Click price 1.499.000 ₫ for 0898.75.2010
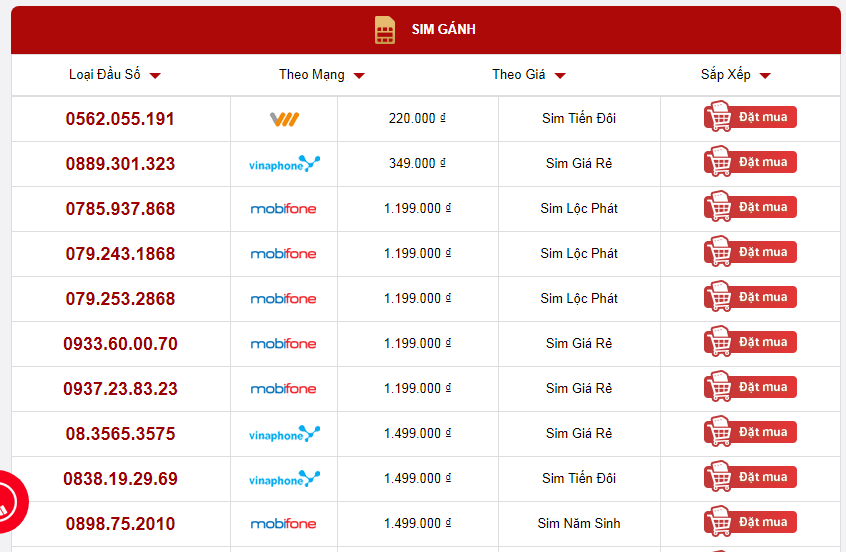The width and height of the screenshot is (846, 552). [x=417, y=523]
